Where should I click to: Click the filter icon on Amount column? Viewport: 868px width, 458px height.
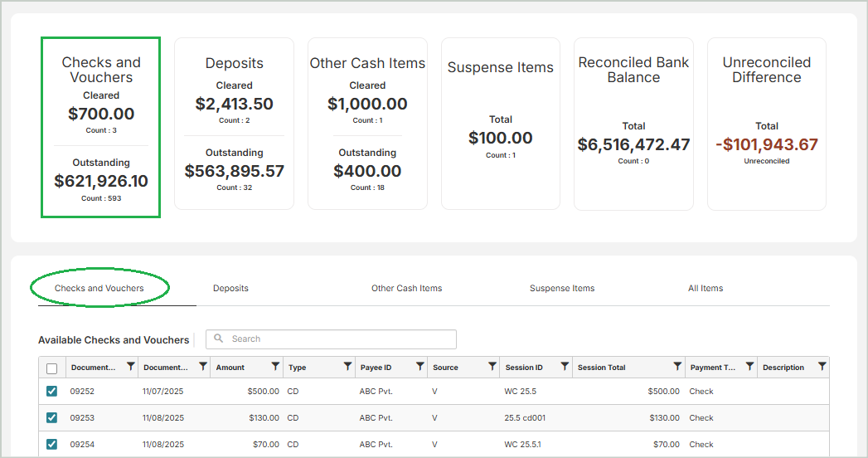point(275,367)
